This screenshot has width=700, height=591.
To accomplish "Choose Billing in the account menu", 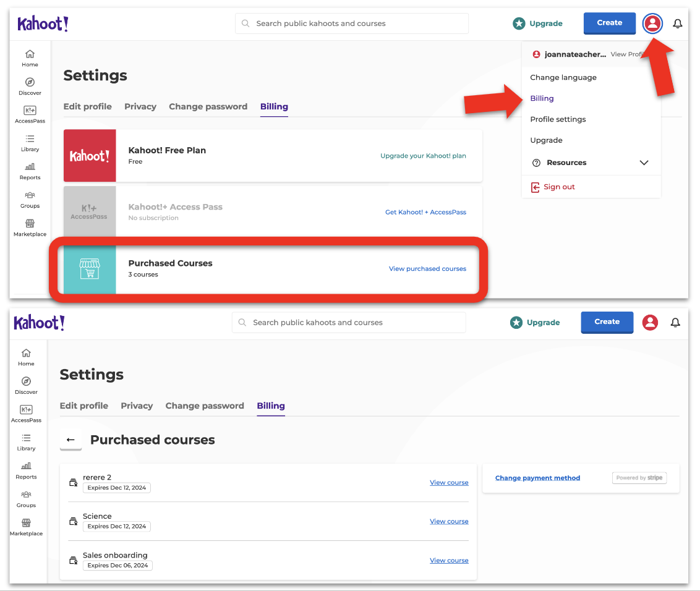I will coord(542,98).
